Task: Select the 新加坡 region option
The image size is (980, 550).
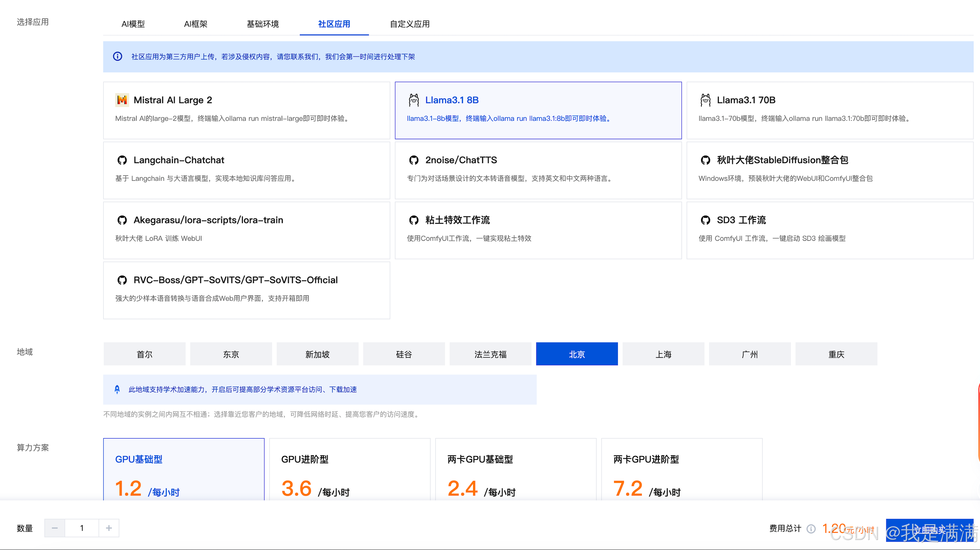Action: pos(317,354)
